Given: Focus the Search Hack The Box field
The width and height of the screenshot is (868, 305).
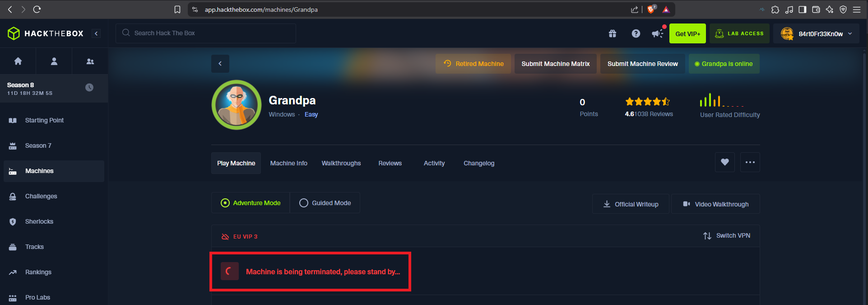Looking at the screenshot, I should 206,33.
